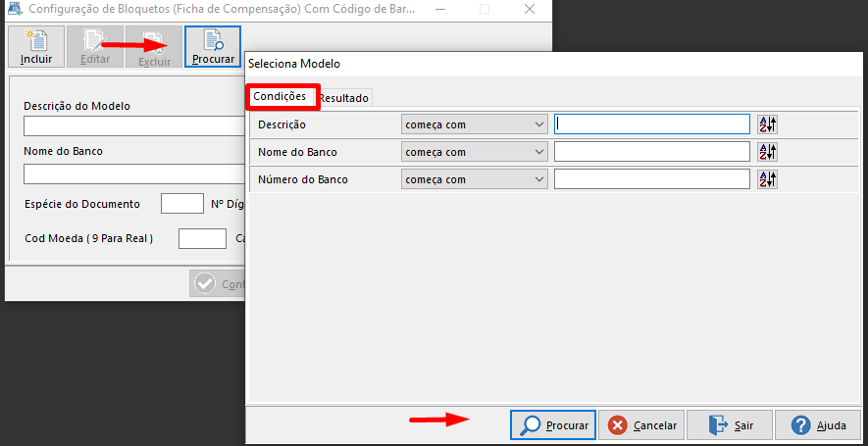Screen dimensions: 868x446
Task: Switch to the Resultado tab
Action: pos(344,98)
